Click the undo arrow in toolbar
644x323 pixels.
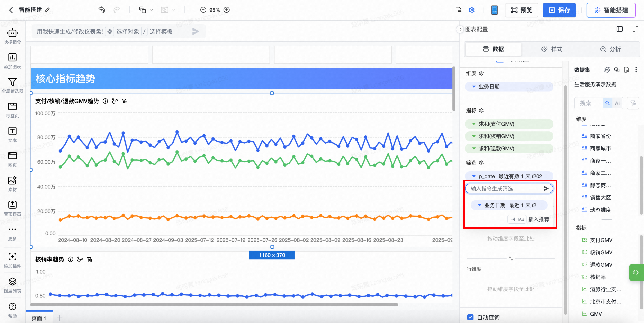point(101,10)
